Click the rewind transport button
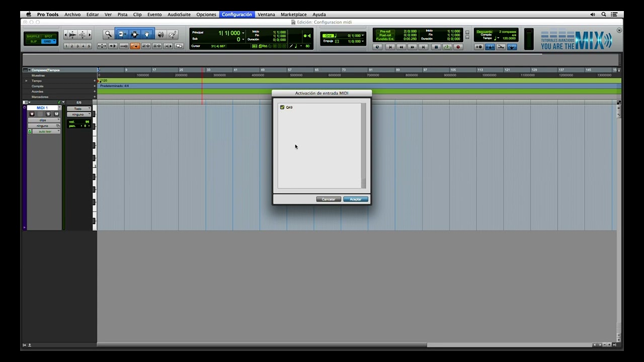 click(x=401, y=47)
